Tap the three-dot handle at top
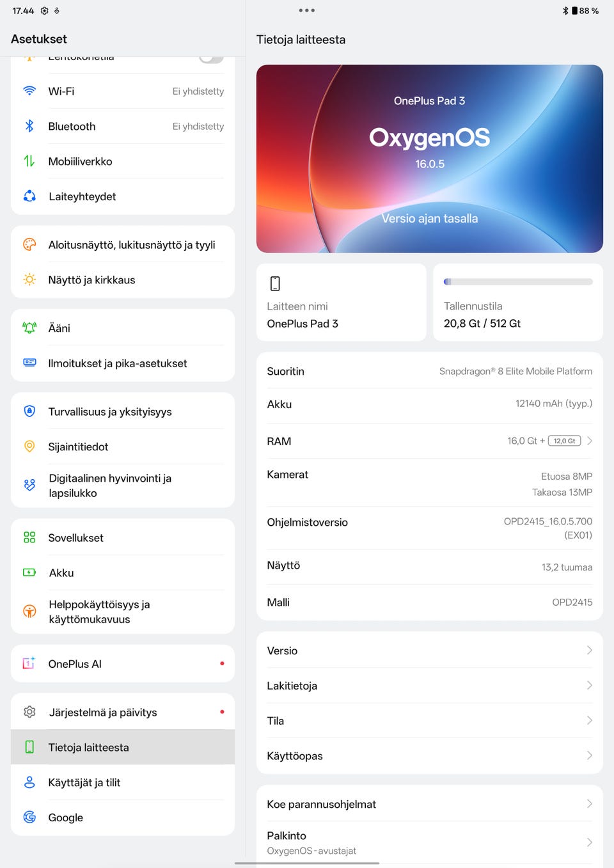Image resolution: width=614 pixels, height=868 pixels. 306,10
